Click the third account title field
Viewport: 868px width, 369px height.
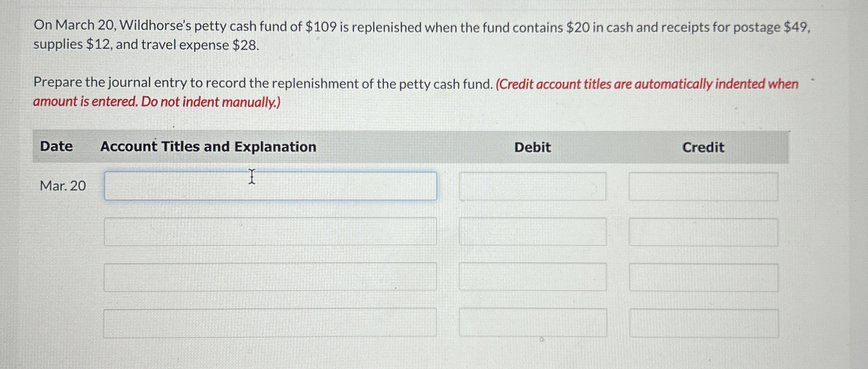coord(270,277)
